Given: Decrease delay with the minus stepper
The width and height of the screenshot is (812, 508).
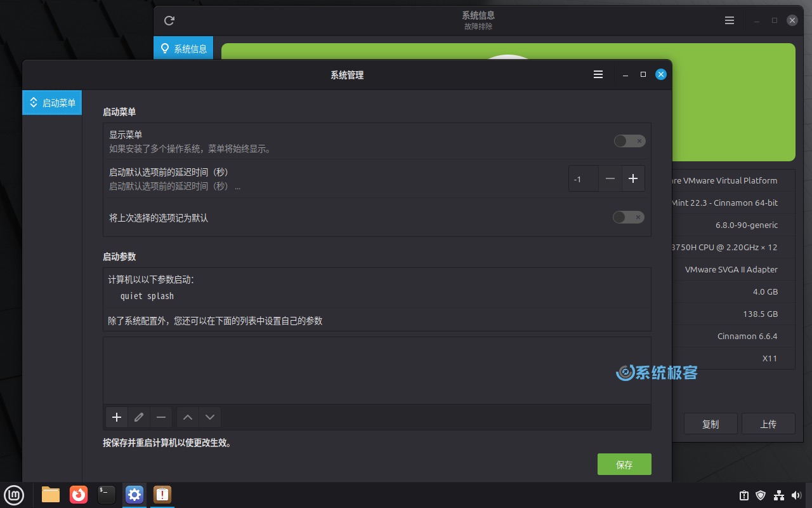Looking at the screenshot, I should coord(610,178).
